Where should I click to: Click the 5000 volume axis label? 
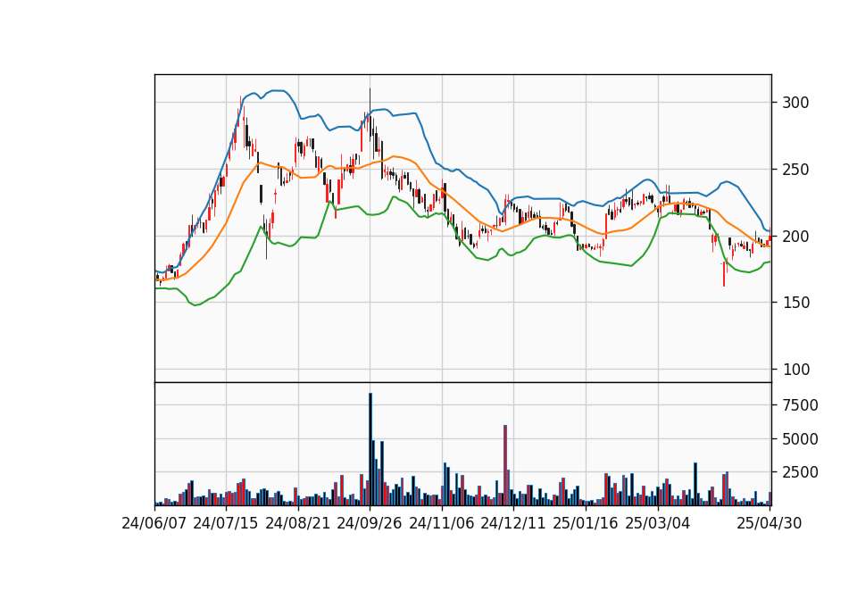pyautogui.click(x=801, y=439)
